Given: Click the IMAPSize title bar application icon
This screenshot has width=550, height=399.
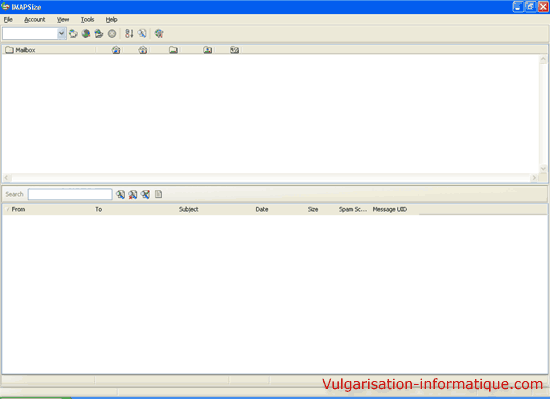Looking at the screenshot, I should [x=5, y=6].
